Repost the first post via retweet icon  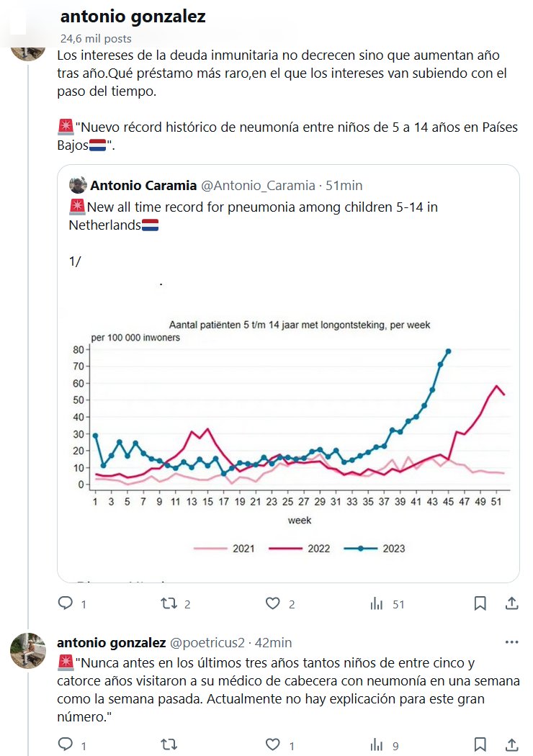point(169,603)
